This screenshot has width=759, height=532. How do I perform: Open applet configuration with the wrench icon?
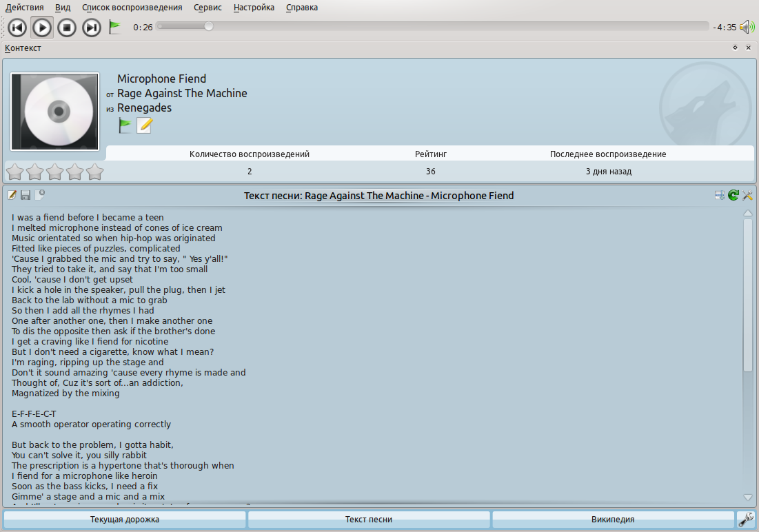coord(746,520)
